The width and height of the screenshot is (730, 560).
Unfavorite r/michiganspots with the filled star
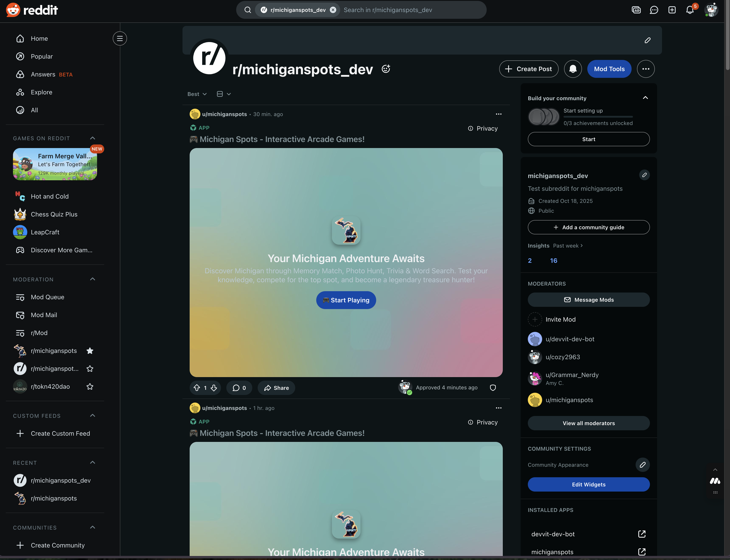[90, 351]
